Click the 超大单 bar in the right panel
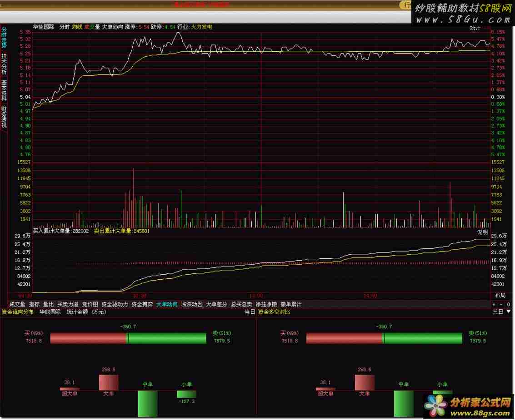This screenshot has width=515, height=420. pyautogui.click(x=325, y=389)
